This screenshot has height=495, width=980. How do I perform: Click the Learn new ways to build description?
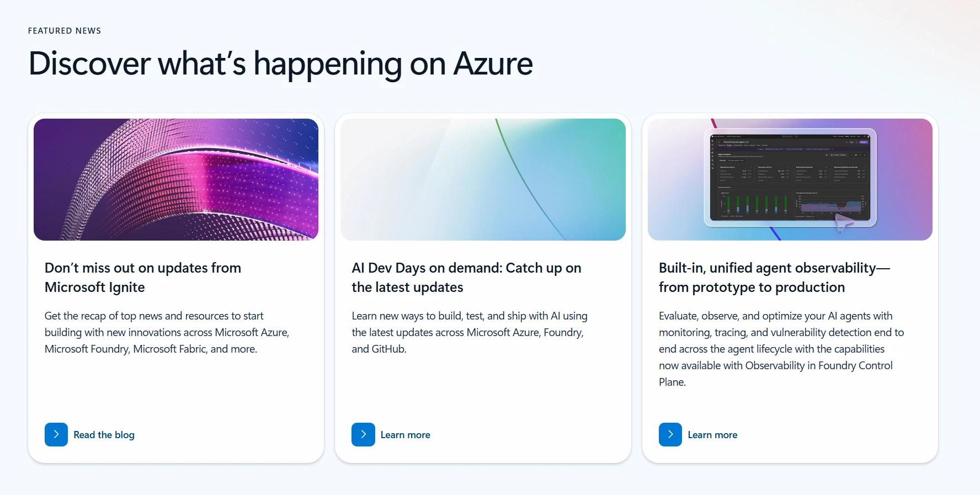tap(470, 332)
